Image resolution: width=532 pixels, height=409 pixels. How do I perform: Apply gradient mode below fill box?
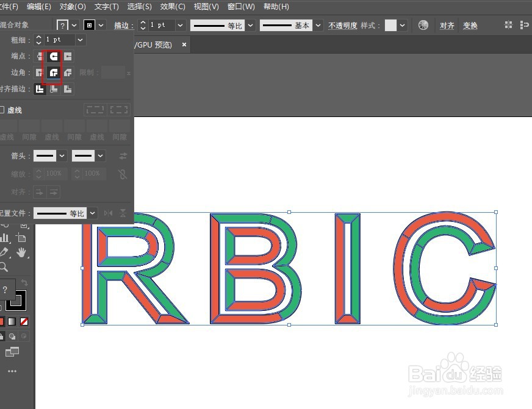click(12, 321)
